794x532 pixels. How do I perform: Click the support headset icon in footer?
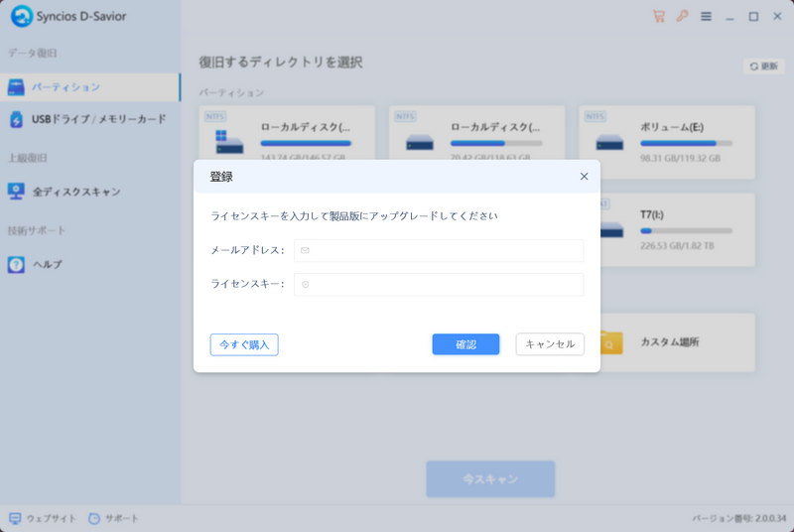tap(94, 518)
